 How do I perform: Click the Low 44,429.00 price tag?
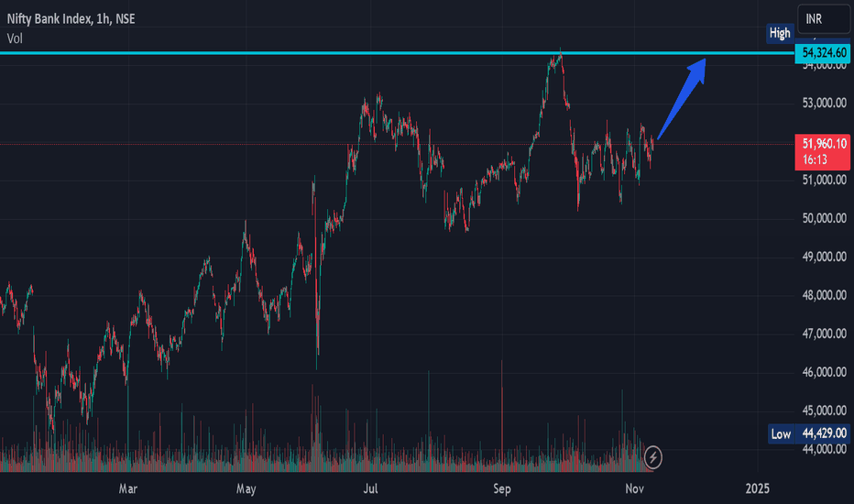pos(809,433)
